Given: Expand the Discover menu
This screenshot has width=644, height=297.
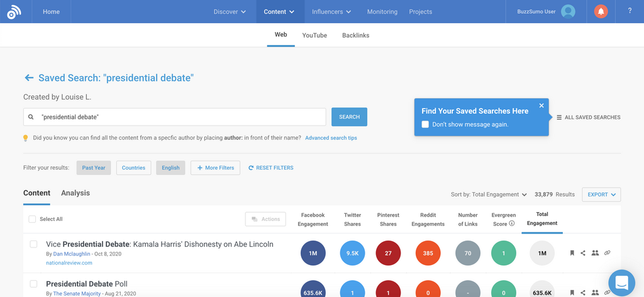Looking at the screenshot, I should [x=230, y=11].
